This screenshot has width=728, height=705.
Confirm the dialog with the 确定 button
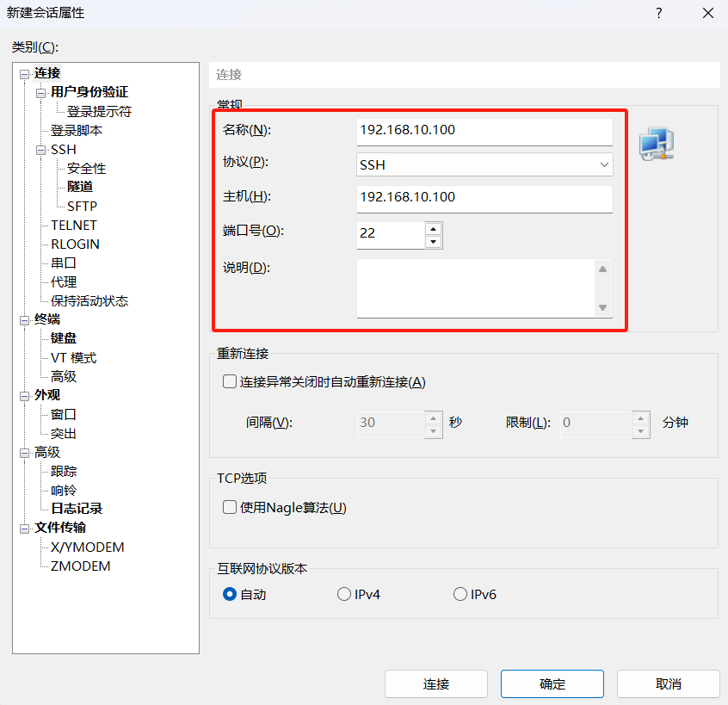552,683
